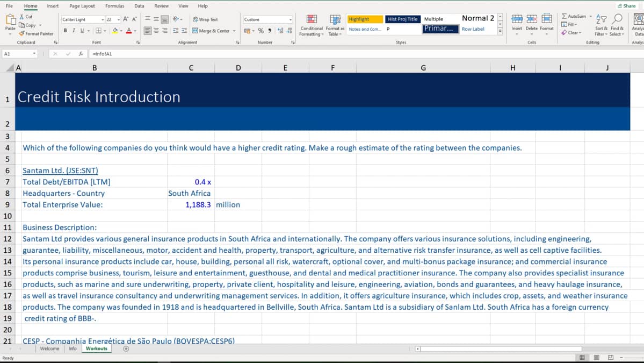Open Format as Table gallery

(335, 25)
